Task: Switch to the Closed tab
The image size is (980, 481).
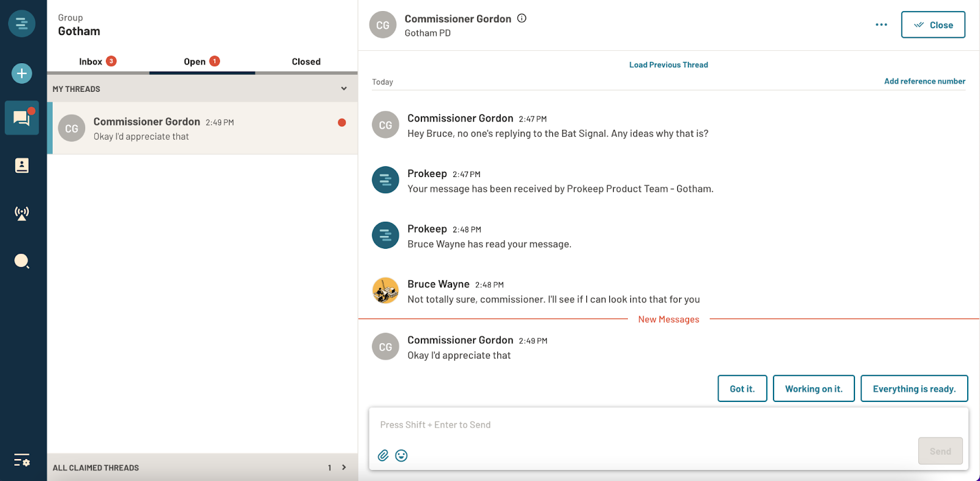Action: (306, 61)
